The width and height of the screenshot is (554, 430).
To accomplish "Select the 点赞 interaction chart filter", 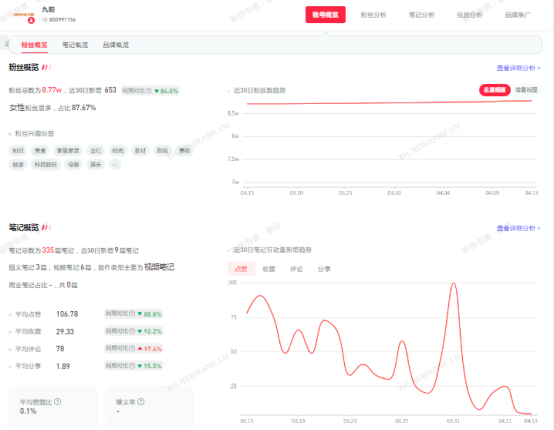I will [241, 269].
